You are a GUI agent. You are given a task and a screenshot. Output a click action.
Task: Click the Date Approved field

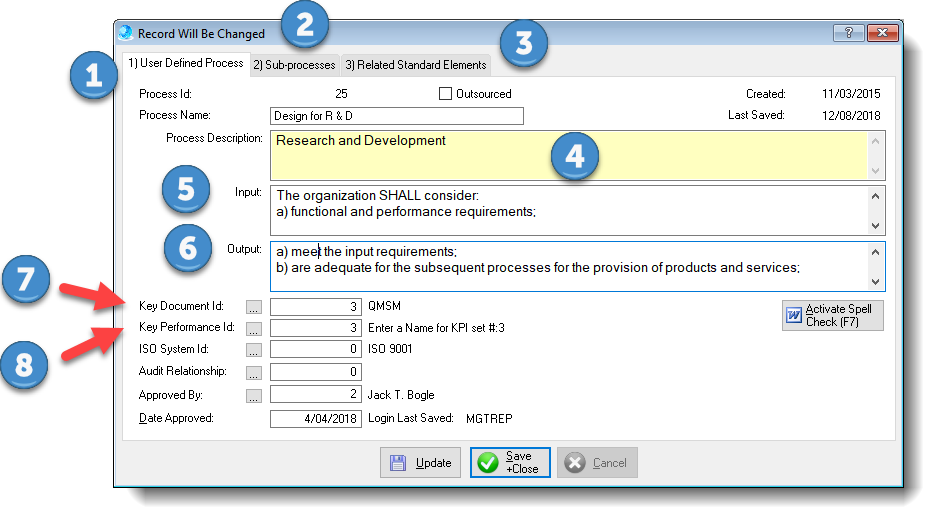[x=315, y=419]
